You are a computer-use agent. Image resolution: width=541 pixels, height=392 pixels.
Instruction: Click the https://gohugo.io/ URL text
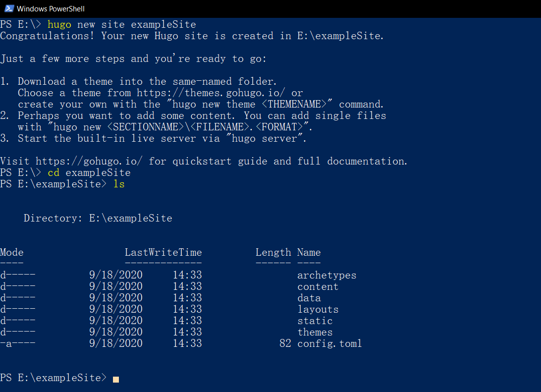(89, 162)
